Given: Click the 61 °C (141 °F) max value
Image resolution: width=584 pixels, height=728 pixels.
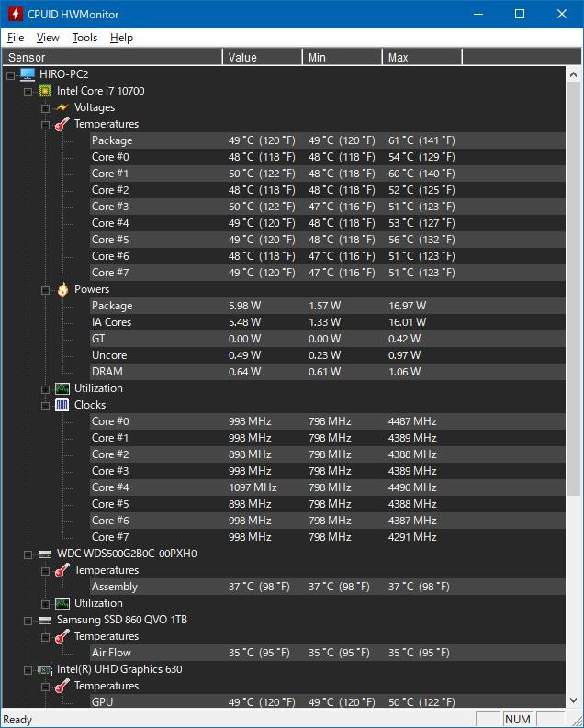Looking at the screenshot, I should (x=421, y=140).
